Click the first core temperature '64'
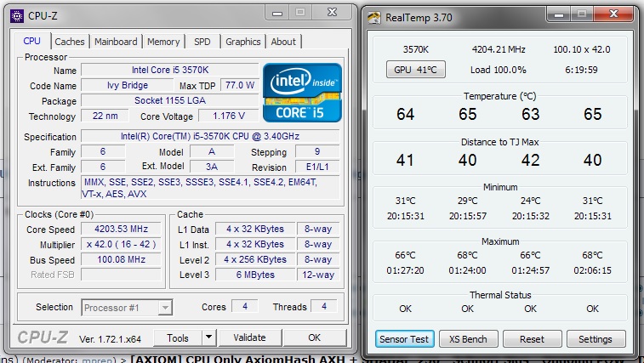Image resolution: width=644 pixels, height=363 pixels. tap(406, 114)
